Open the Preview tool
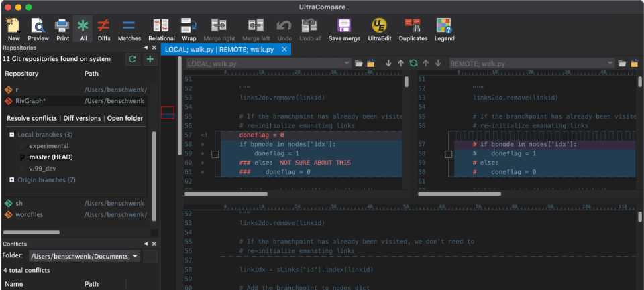Image resolution: width=644 pixels, height=290 pixels. 38,29
